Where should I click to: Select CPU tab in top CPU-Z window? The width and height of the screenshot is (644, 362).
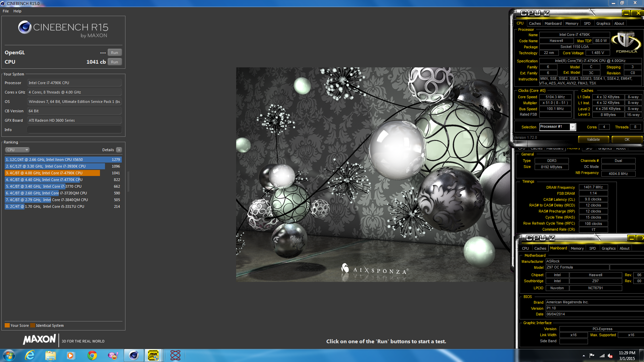pos(520,23)
